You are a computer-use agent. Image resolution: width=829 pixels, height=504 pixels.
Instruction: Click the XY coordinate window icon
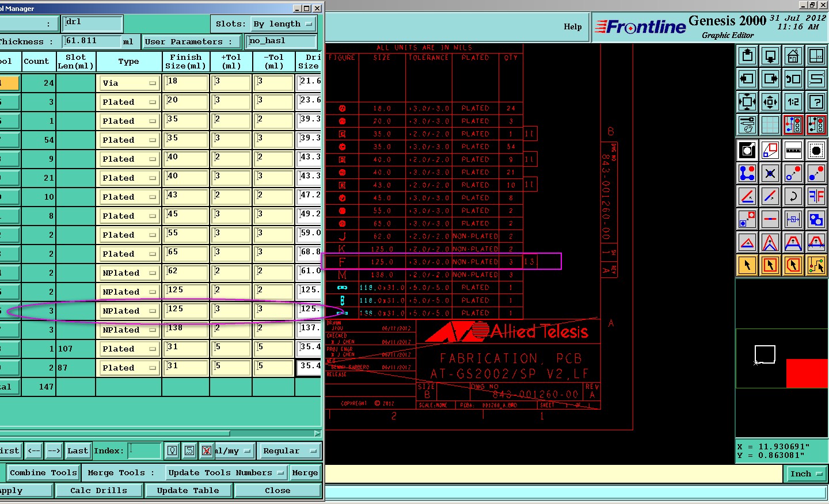pos(816,56)
